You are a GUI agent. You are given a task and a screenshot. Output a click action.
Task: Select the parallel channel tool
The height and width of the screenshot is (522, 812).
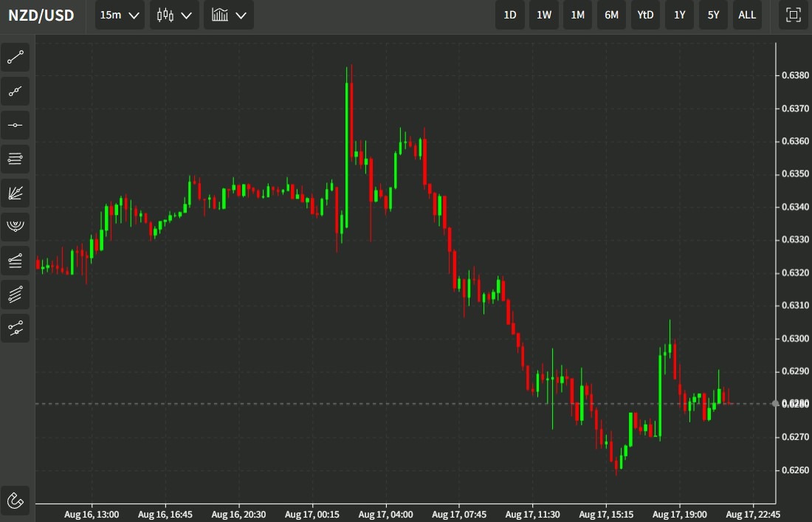pyautogui.click(x=15, y=295)
